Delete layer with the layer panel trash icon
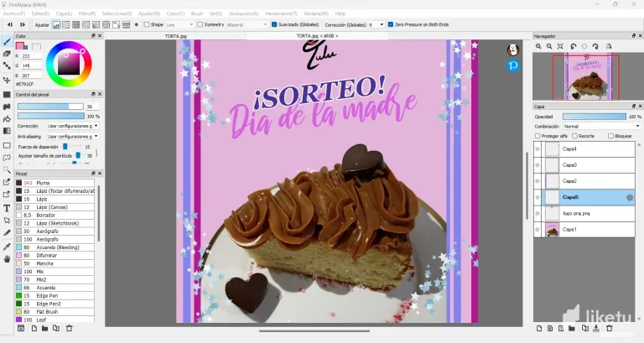 click(x=610, y=328)
